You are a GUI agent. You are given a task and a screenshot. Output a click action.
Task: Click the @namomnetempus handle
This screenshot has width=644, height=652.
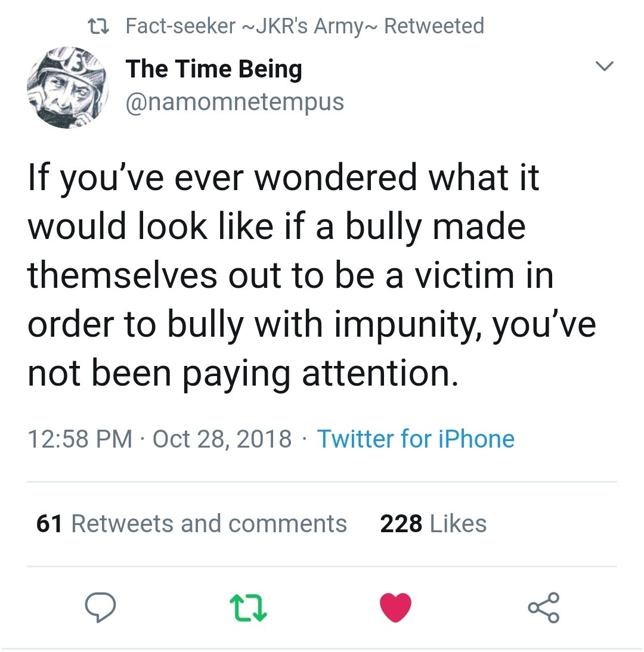[234, 102]
